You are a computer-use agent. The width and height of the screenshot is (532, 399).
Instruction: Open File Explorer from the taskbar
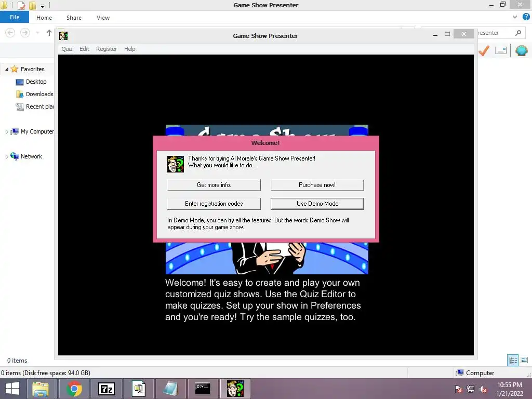coord(41,389)
